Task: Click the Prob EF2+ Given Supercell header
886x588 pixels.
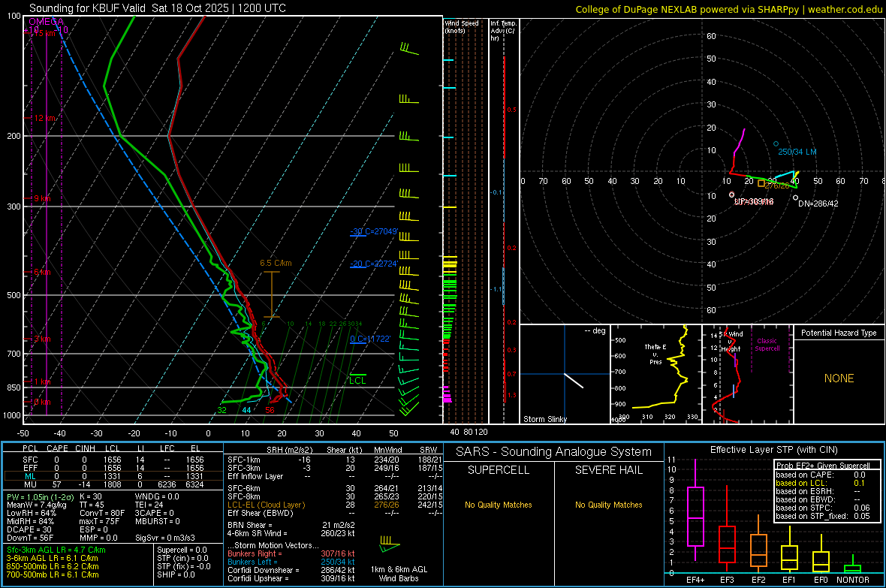Action: [823, 466]
